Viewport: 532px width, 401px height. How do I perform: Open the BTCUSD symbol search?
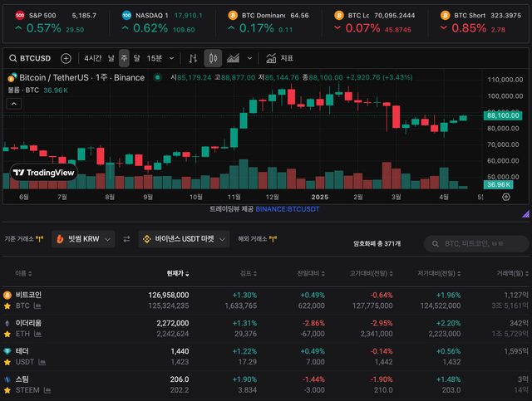(30, 58)
